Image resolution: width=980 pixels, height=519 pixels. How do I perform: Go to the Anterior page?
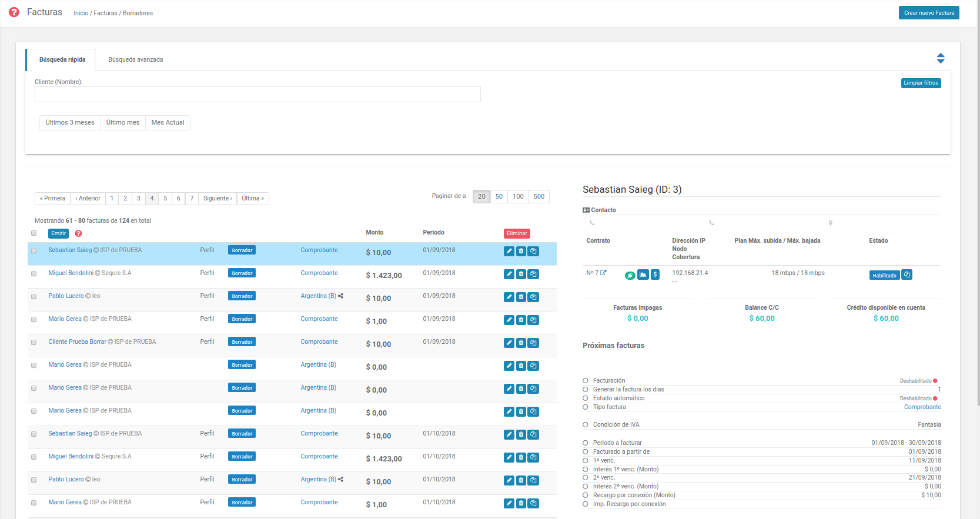88,198
